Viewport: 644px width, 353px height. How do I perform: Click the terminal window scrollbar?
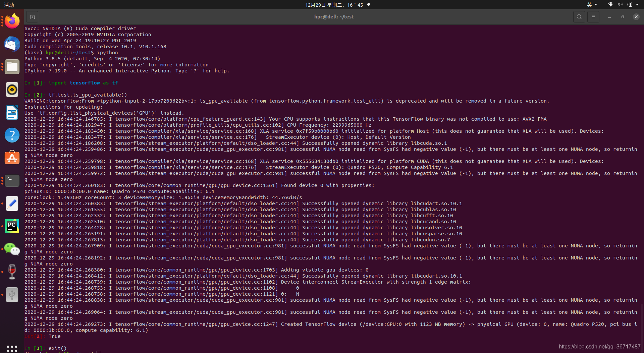(642, 328)
